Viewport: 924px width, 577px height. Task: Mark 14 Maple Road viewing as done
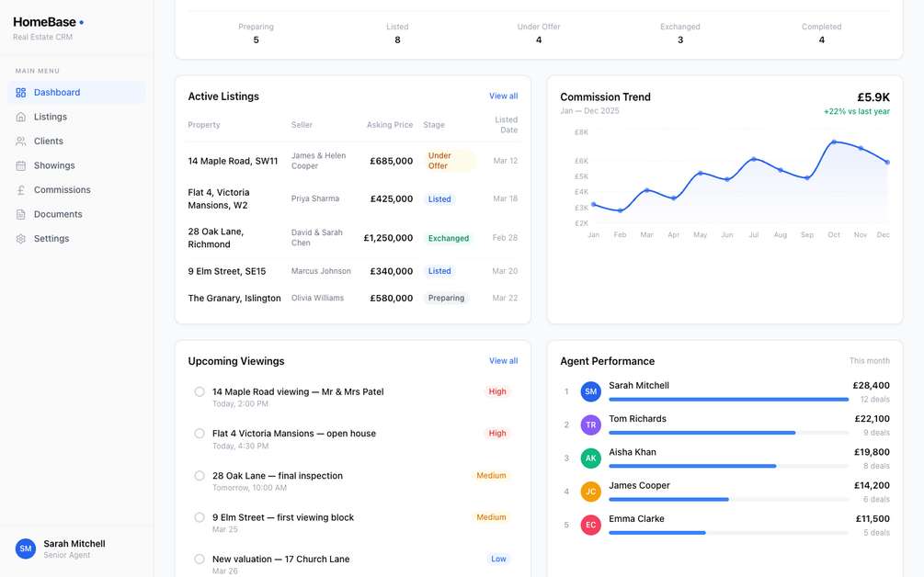(200, 391)
